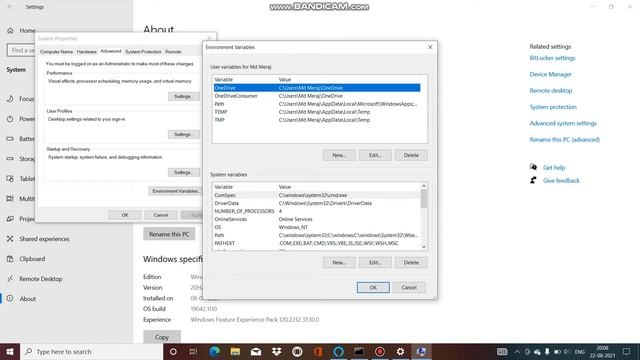Click New under System variables
Image resolution: width=640 pixels, height=360 pixels.
[339, 262]
